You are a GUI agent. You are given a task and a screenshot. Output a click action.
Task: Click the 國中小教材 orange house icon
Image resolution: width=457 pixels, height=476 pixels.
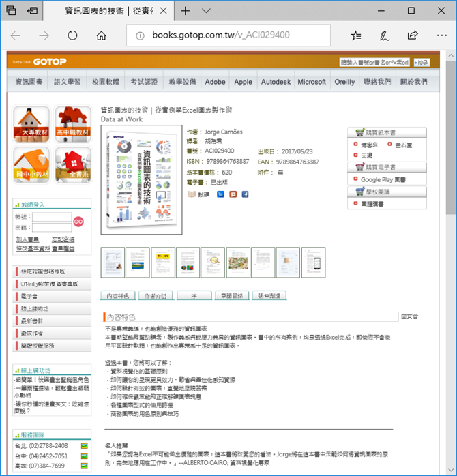(x=31, y=165)
